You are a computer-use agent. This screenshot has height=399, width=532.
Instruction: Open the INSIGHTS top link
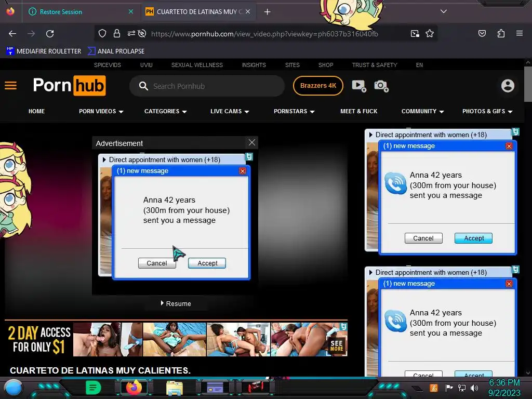point(254,65)
